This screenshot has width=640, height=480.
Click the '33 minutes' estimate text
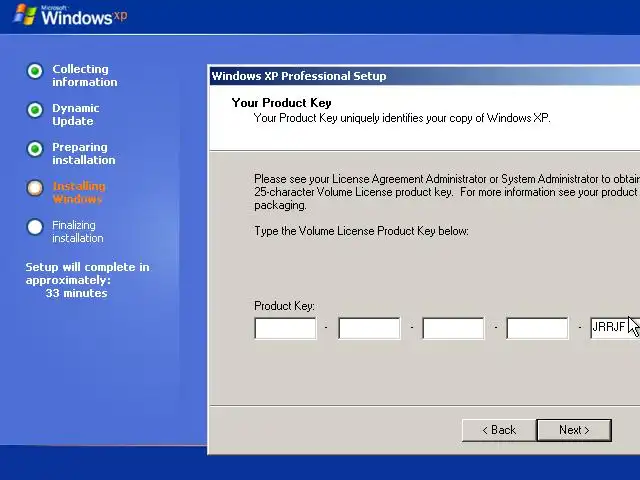(76, 293)
